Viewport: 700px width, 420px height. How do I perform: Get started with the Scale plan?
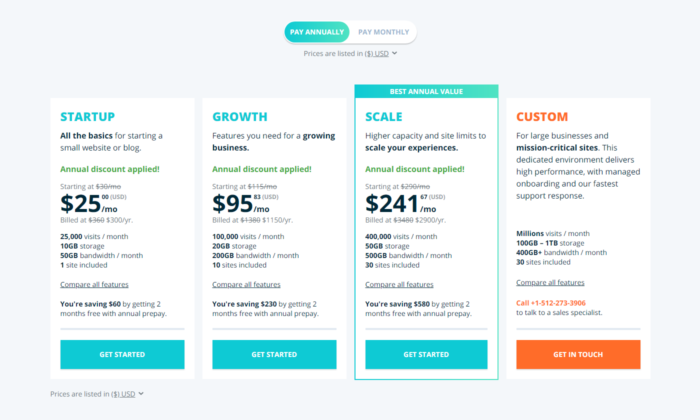coord(426,354)
